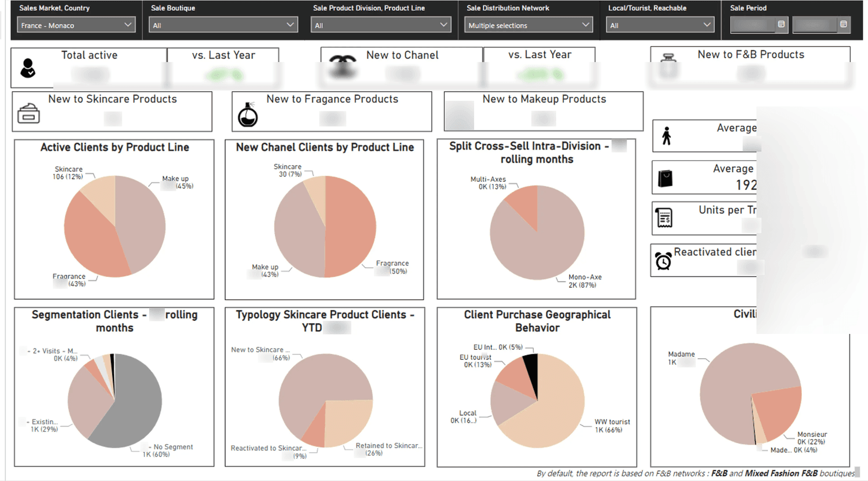Screen dimensions: 868x481
Task: Click the Total active person icon
Action: 28,68
